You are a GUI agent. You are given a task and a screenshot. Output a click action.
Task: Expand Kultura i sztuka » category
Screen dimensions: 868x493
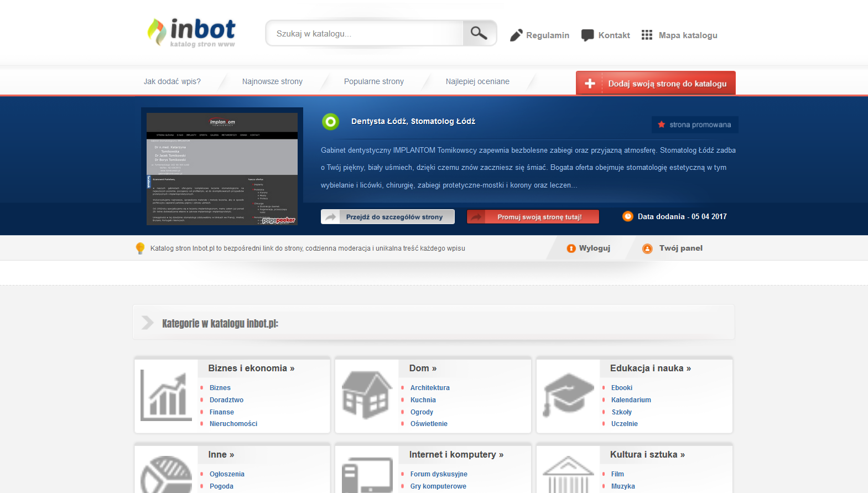pyautogui.click(x=647, y=455)
